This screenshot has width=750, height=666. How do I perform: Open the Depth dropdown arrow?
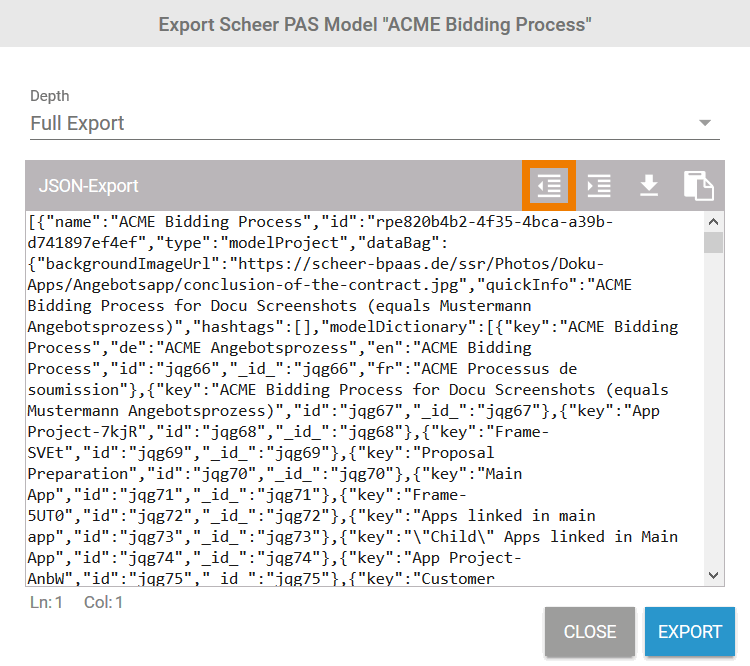tap(706, 123)
